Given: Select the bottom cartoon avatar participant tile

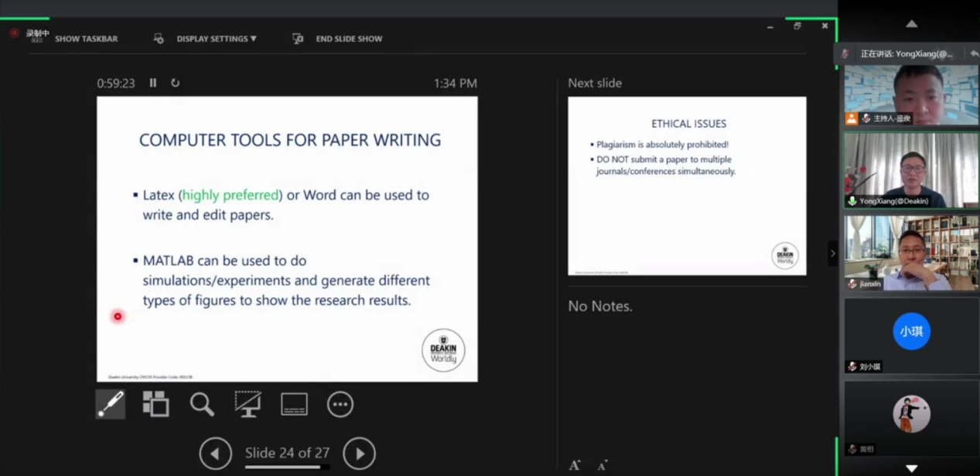Looking at the screenshot, I should click(x=911, y=418).
